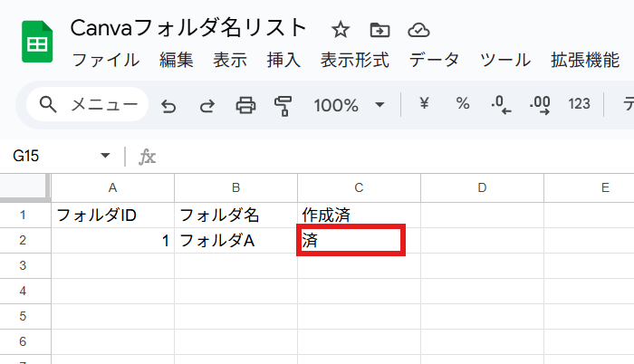Image resolution: width=634 pixels, height=364 pixels.
Task: Star the Canvaフォルダ名リスト document
Action: tap(340, 30)
